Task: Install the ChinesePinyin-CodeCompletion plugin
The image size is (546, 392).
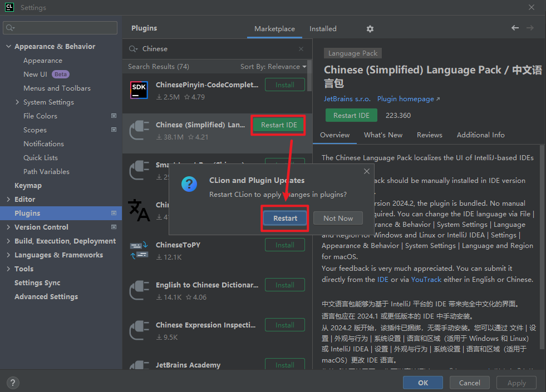Action: pyautogui.click(x=285, y=85)
